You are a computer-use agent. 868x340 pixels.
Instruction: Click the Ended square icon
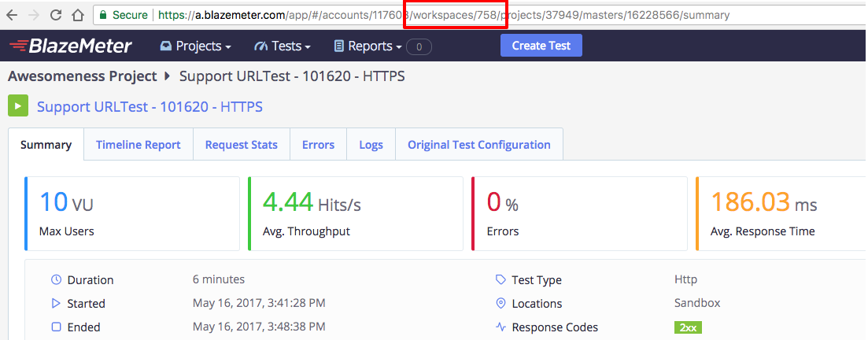point(56,327)
